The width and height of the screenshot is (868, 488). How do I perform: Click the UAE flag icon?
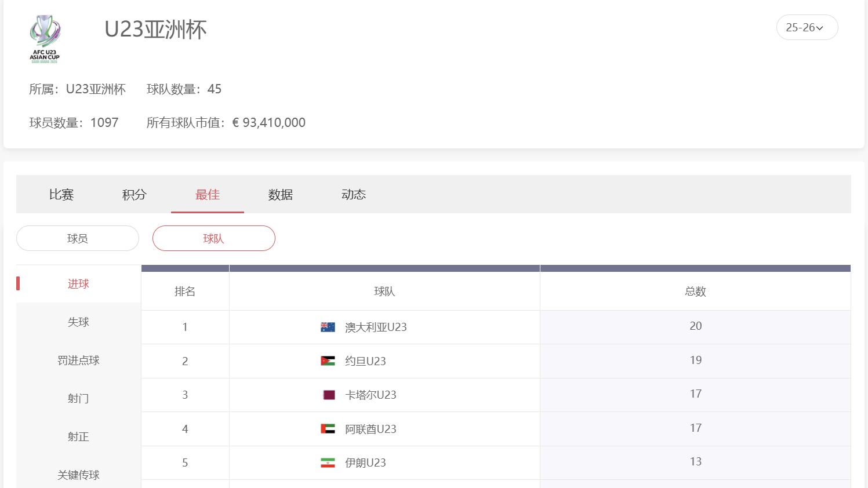point(328,429)
